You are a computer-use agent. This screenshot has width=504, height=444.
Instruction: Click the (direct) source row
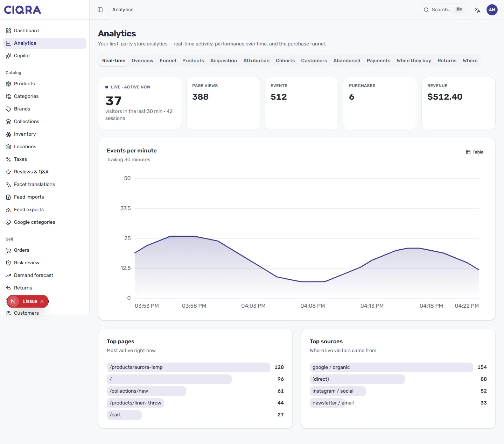(x=398, y=379)
